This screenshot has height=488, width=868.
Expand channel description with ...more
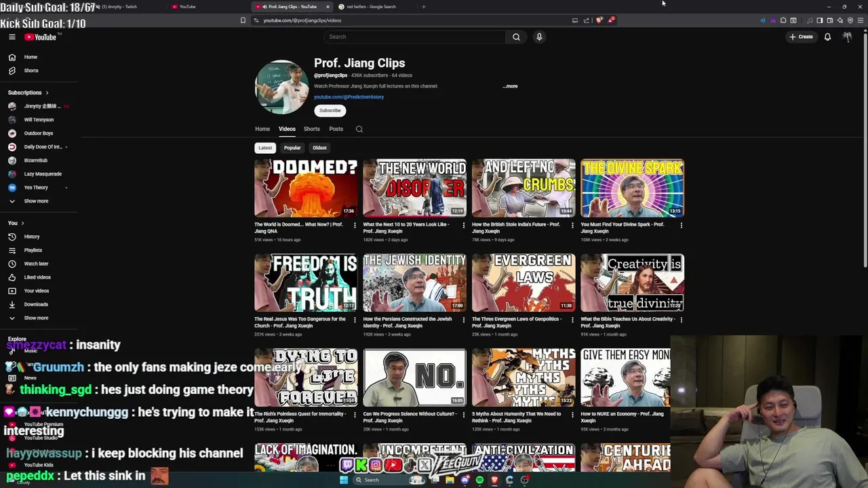[510, 86]
